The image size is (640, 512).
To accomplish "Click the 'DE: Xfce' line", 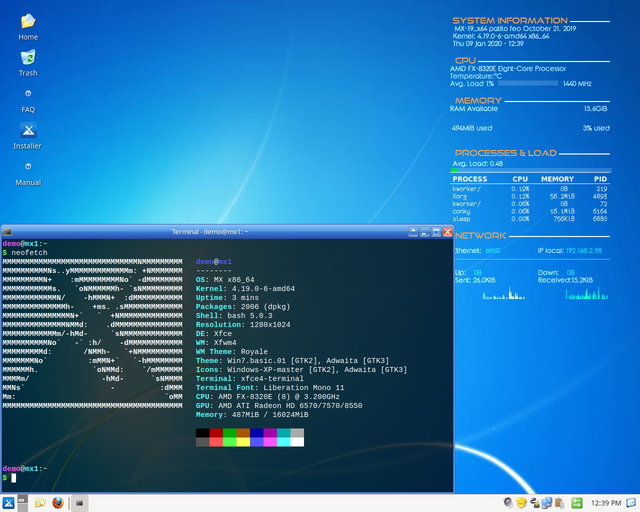I will (213, 334).
